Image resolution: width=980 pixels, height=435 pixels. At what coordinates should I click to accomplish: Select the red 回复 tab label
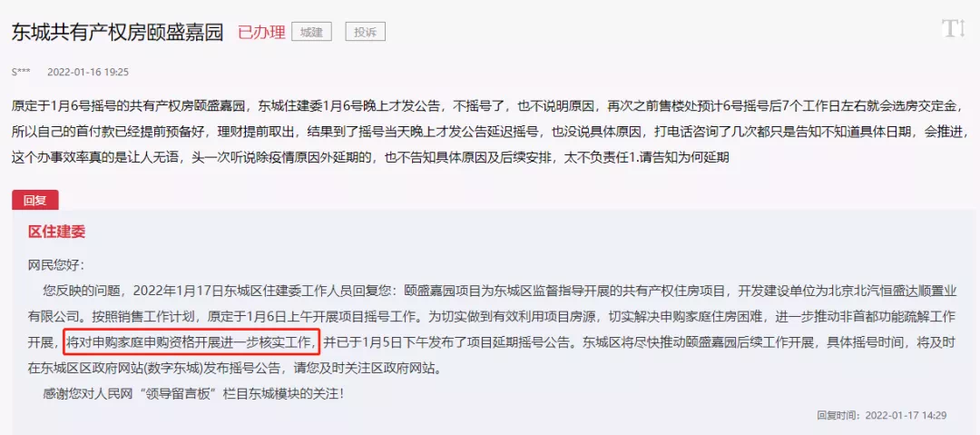tap(35, 201)
